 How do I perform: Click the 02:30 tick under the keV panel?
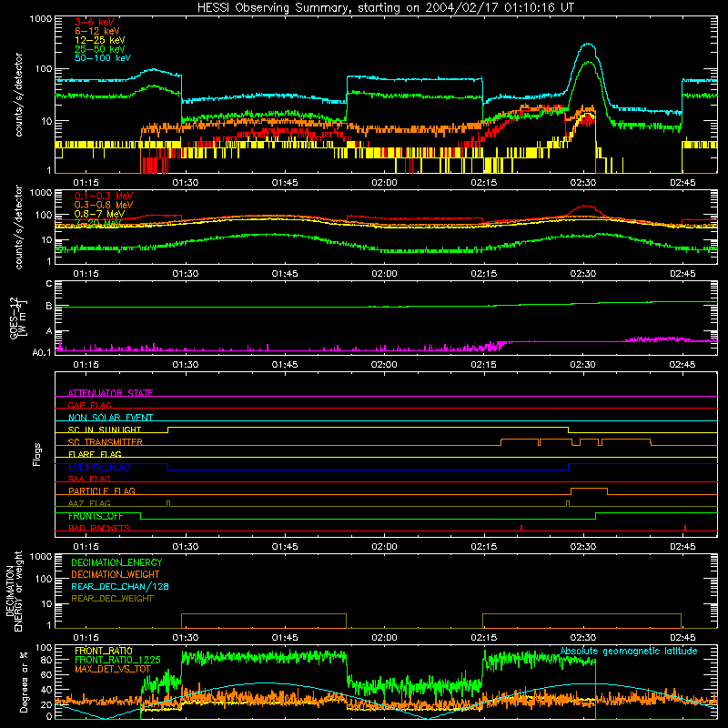582,183
